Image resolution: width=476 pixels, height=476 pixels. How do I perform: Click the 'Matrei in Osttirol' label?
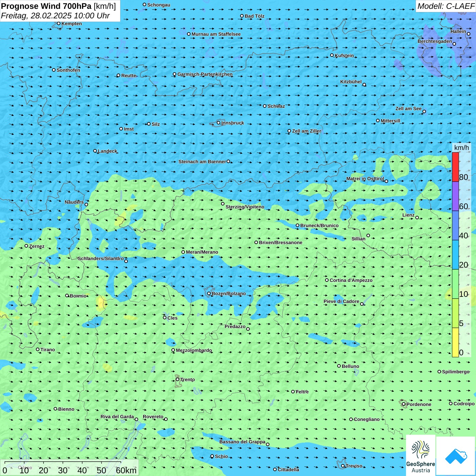(x=365, y=178)
